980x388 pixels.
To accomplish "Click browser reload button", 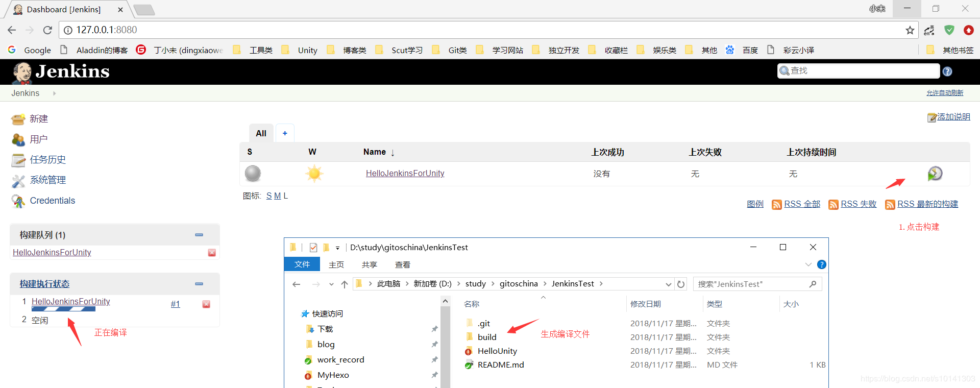I will point(47,30).
